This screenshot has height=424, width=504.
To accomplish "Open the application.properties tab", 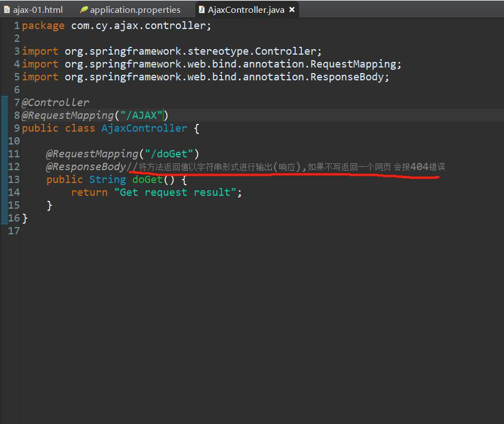I will click(x=130, y=9).
